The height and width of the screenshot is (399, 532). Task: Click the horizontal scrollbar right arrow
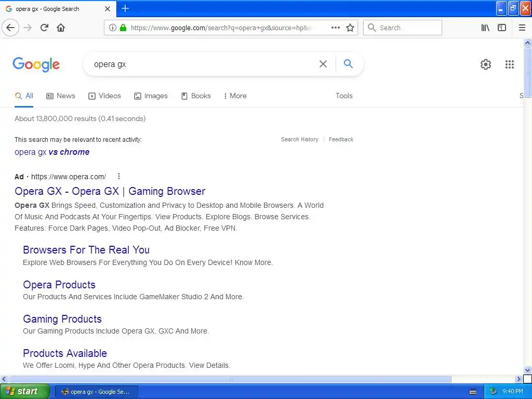coord(518,379)
